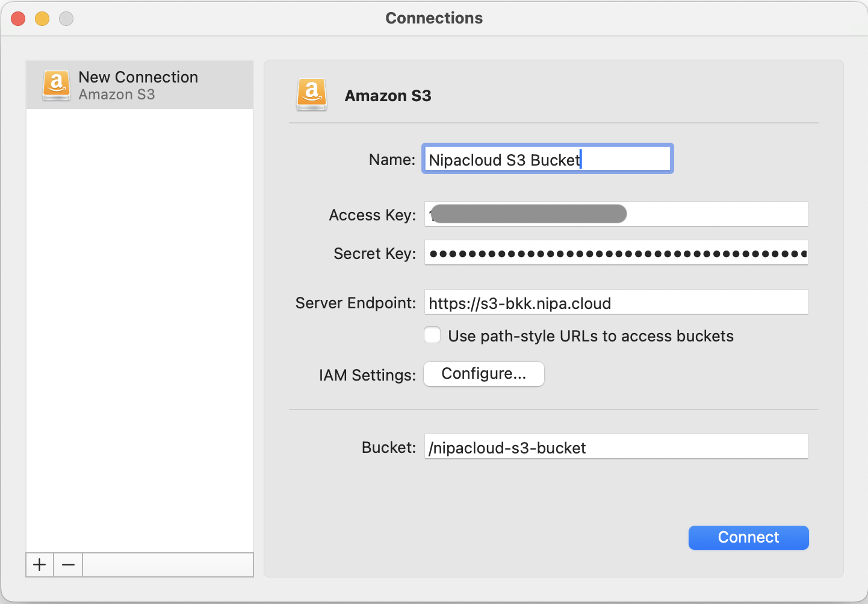Close the Connections window
This screenshot has width=868, height=604.
point(18,19)
